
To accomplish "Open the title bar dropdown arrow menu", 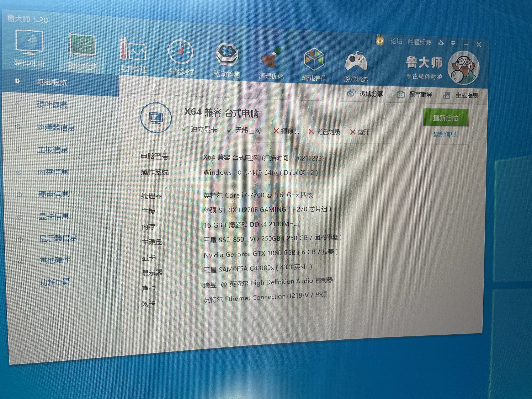I will click(453, 43).
